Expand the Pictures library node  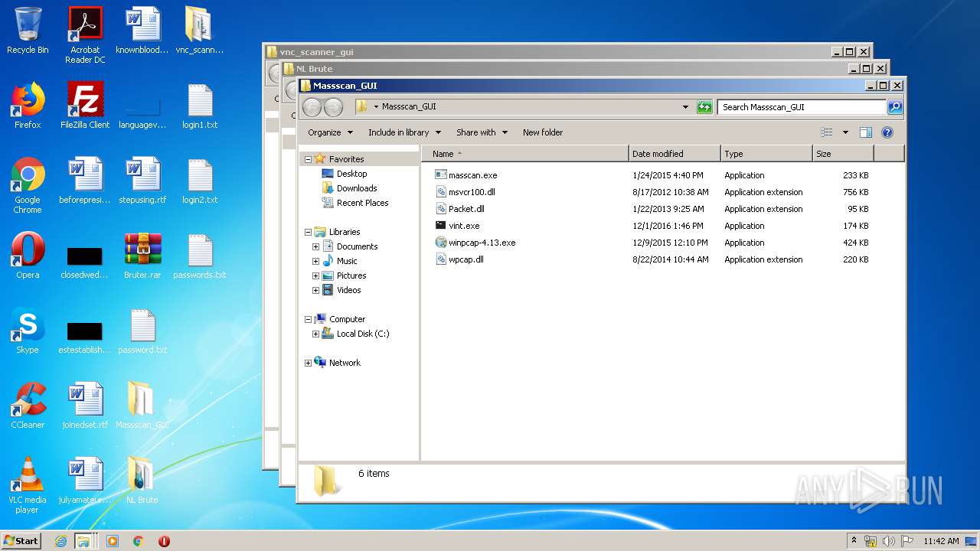coord(315,275)
